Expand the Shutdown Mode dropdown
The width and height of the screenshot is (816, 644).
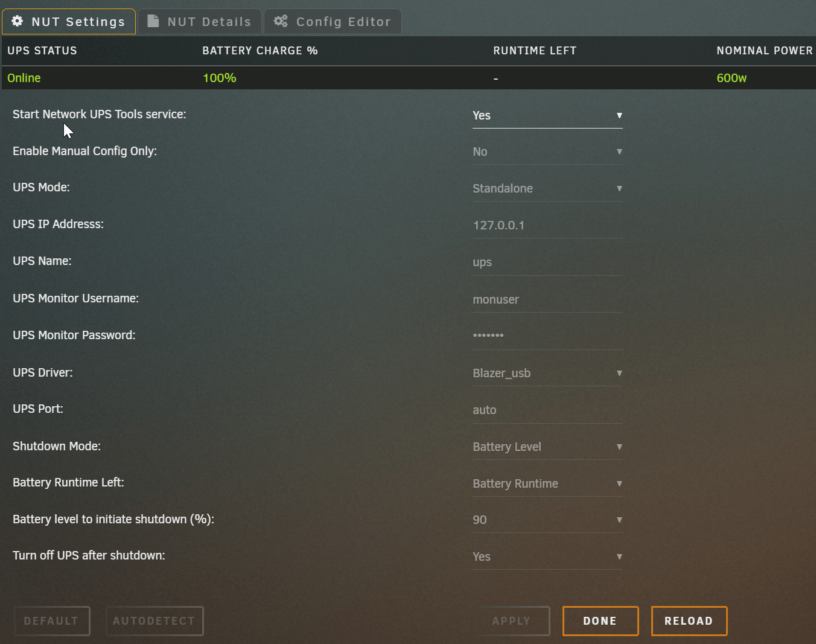[547, 447]
